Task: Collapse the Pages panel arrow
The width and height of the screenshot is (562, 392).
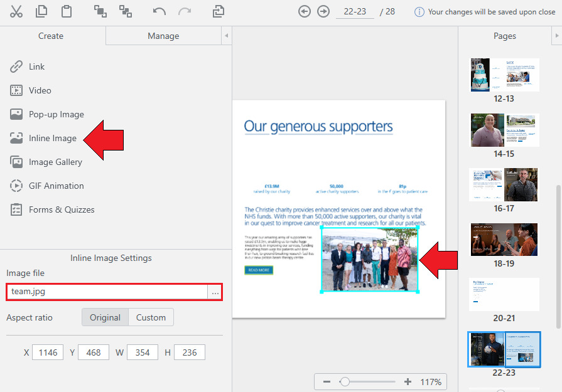Action: tap(556, 36)
